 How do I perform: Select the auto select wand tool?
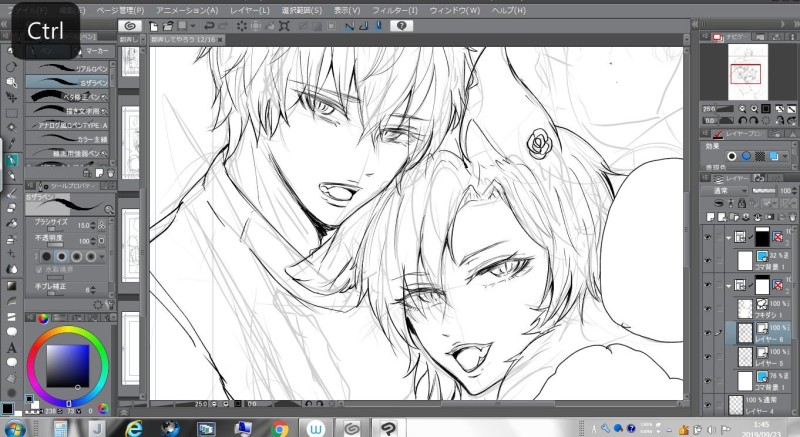click(11, 128)
